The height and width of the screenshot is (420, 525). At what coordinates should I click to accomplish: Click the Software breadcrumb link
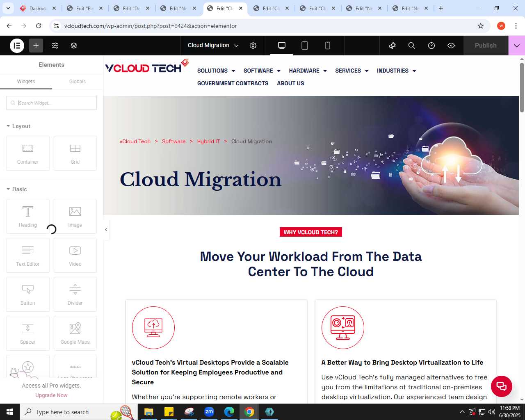pyautogui.click(x=174, y=142)
